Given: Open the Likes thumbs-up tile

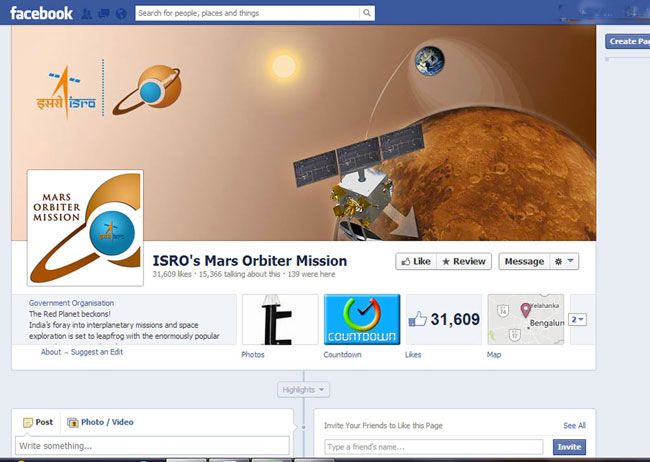Looking at the screenshot, I should click(x=444, y=319).
